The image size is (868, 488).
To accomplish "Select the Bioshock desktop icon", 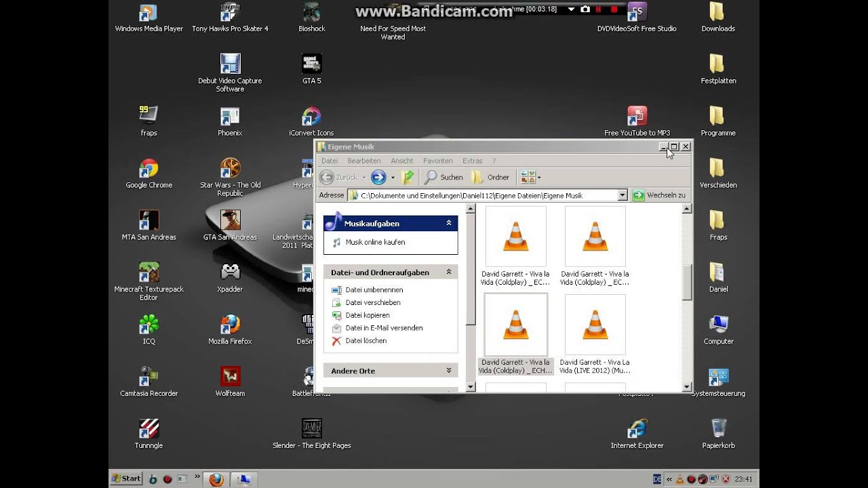I will [312, 18].
